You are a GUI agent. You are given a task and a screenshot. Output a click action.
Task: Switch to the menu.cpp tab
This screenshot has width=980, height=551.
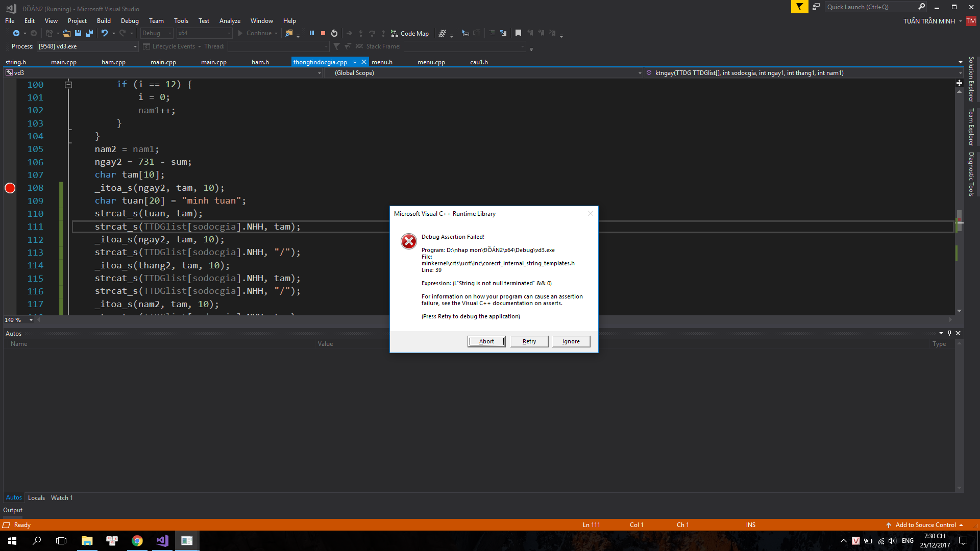pos(431,62)
